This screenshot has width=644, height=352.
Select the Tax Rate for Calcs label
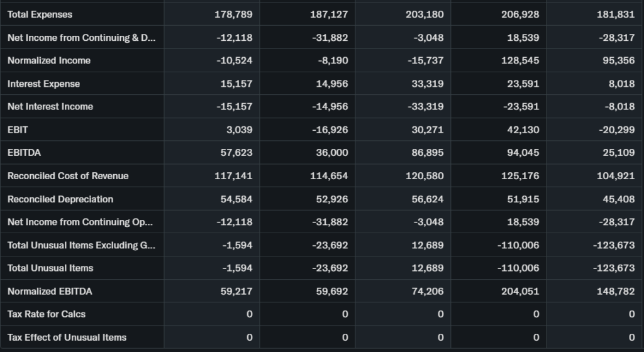47,314
